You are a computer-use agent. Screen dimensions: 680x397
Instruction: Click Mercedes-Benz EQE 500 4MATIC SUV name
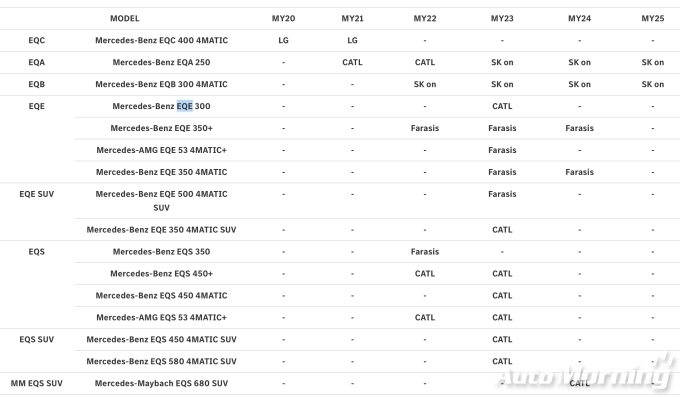pyautogui.click(x=161, y=201)
